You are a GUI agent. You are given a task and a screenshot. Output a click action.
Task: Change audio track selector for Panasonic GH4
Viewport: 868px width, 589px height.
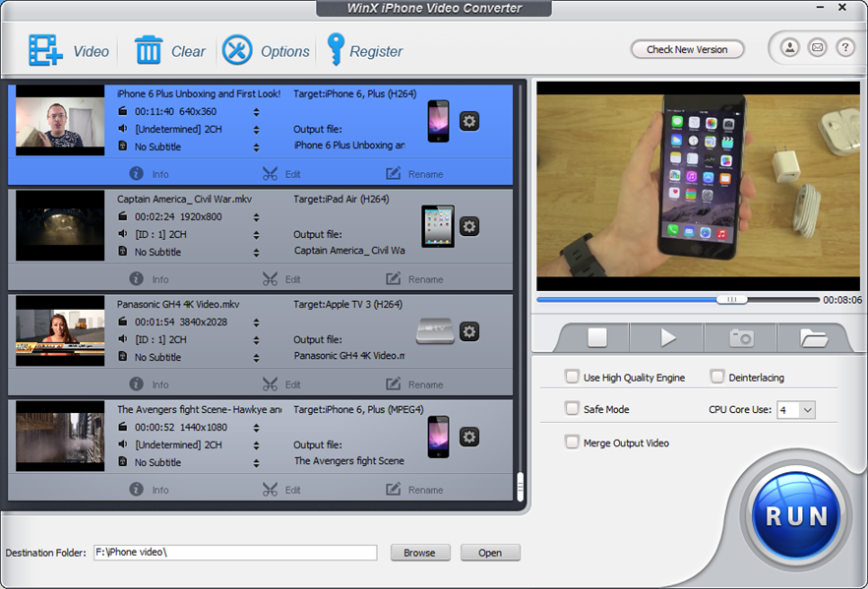point(256,340)
